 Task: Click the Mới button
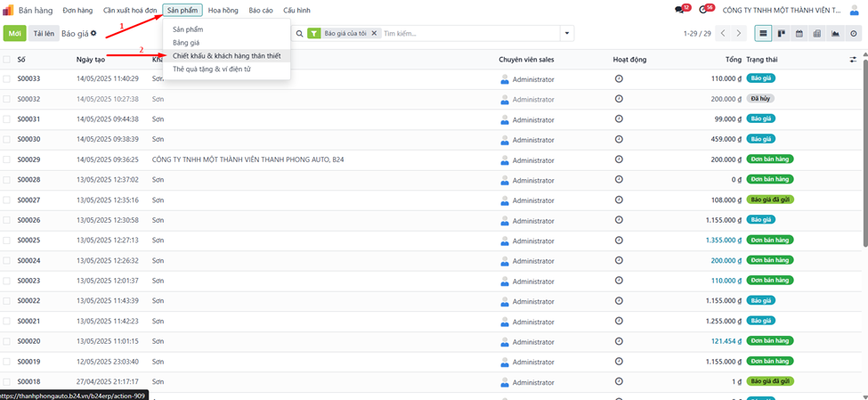(x=14, y=33)
